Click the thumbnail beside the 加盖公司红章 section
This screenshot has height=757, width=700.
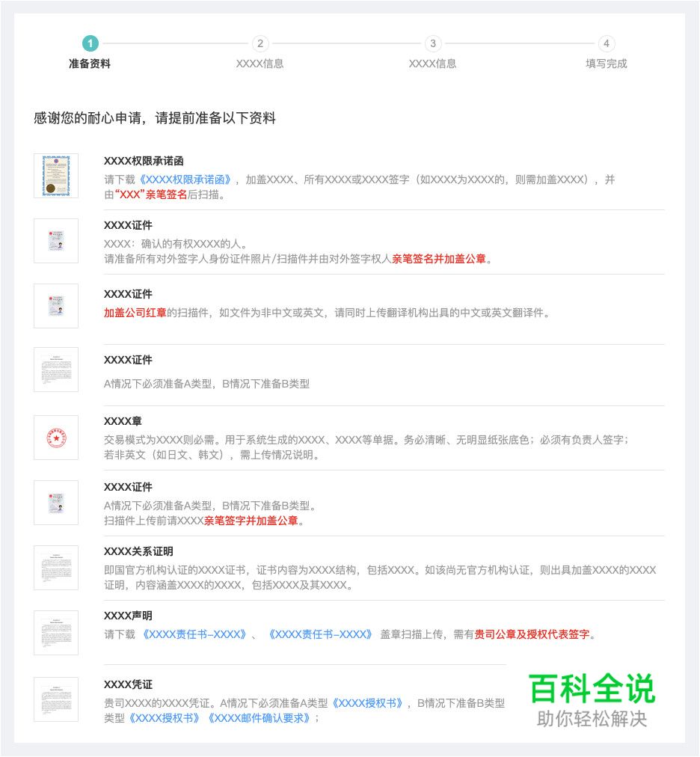click(x=55, y=305)
